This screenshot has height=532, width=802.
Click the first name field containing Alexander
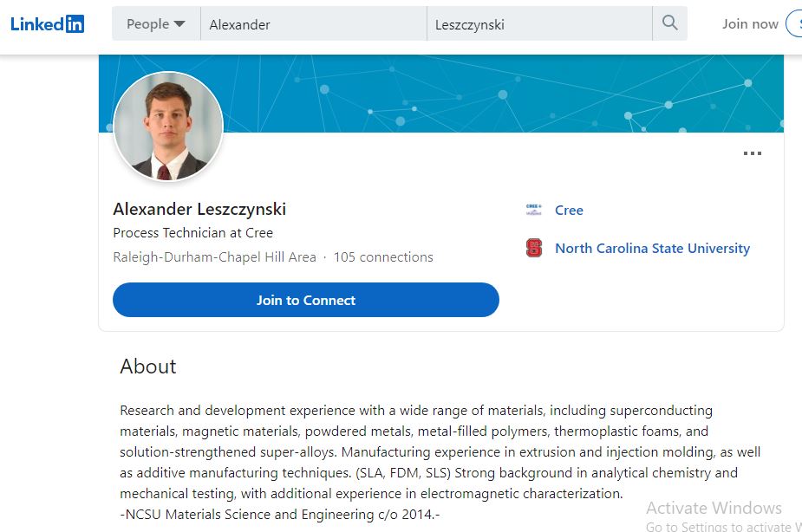314,23
